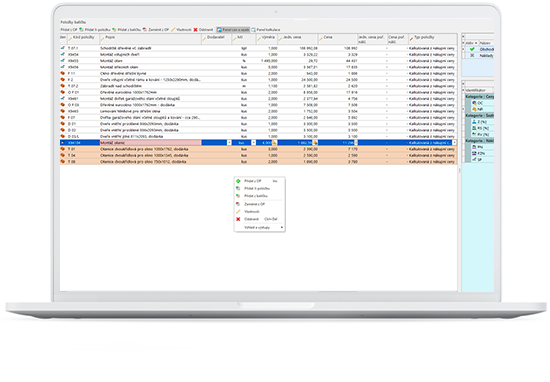Click green checkmark in Obchodní row
Viewport: 550px width, 382px height.
pos(472,49)
